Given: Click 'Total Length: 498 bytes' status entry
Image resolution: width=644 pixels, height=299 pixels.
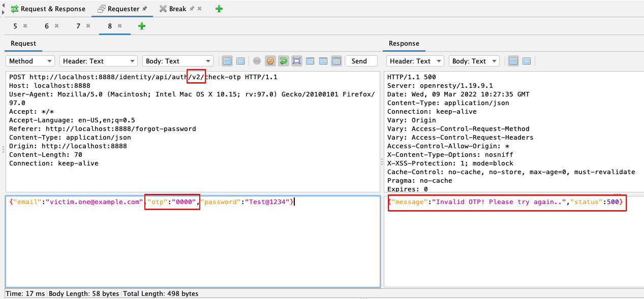Looking at the screenshot, I should point(161,294).
